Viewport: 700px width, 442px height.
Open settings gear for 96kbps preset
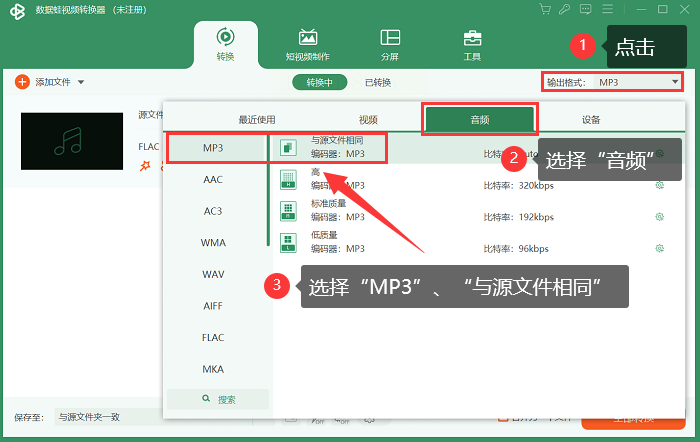tap(659, 248)
